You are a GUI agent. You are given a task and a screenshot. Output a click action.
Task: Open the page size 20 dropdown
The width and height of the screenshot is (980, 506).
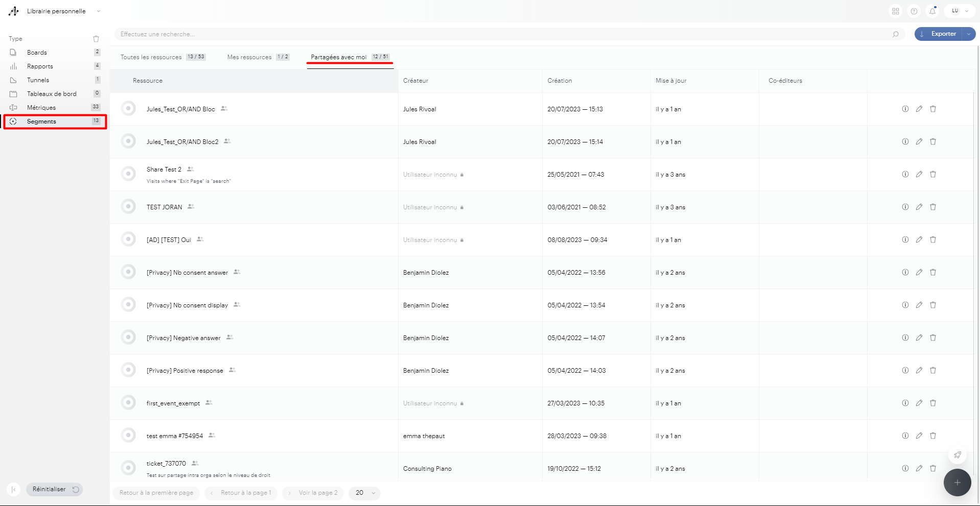tap(365, 493)
